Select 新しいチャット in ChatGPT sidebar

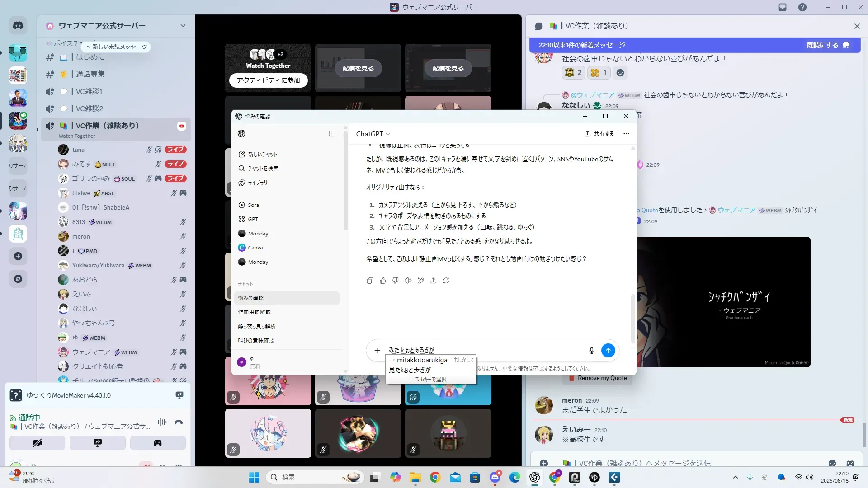(262, 154)
